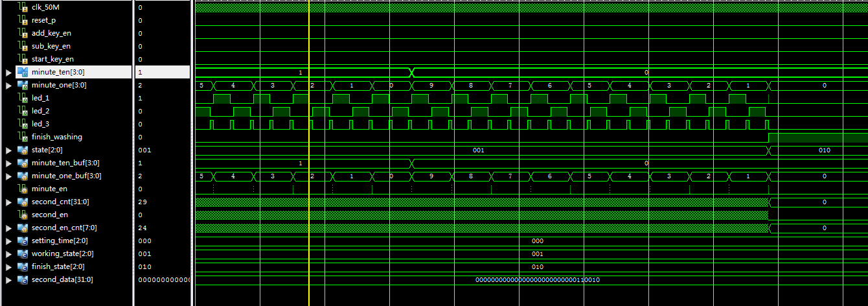Screen dimensions: 868x306
Task: Expand the minute_one_buf[3:0] bus
Action: coord(8,176)
